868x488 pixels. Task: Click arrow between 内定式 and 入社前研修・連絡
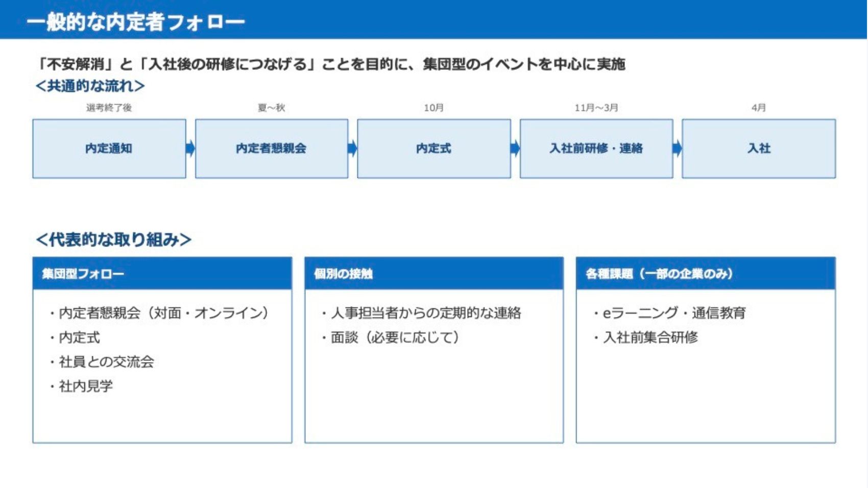pyautogui.click(x=515, y=149)
